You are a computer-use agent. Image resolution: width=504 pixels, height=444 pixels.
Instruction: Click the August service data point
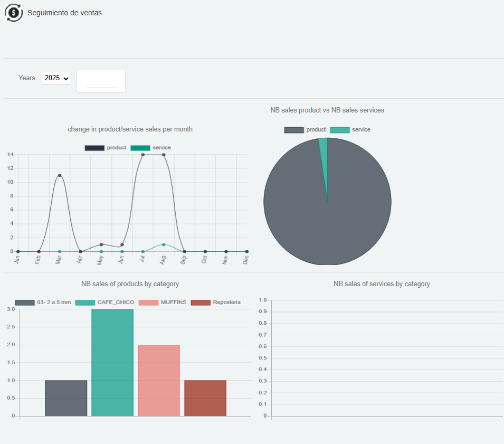tap(164, 244)
